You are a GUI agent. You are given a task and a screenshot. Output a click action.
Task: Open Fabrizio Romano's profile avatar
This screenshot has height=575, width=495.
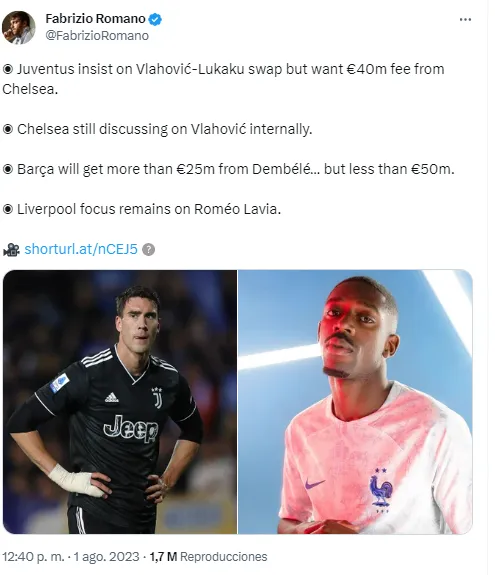point(18,28)
